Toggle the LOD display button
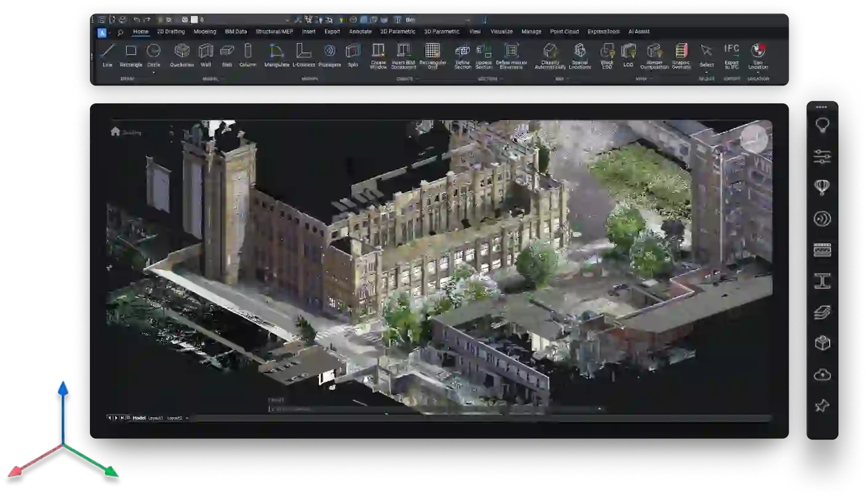This screenshot has width=868, height=499. 628,52
